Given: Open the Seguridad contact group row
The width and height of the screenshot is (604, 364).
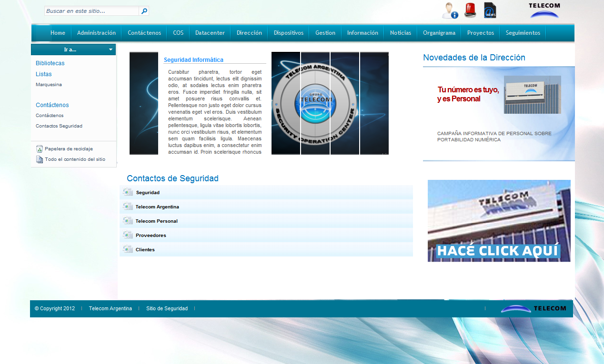Looking at the screenshot, I should [266, 192].
